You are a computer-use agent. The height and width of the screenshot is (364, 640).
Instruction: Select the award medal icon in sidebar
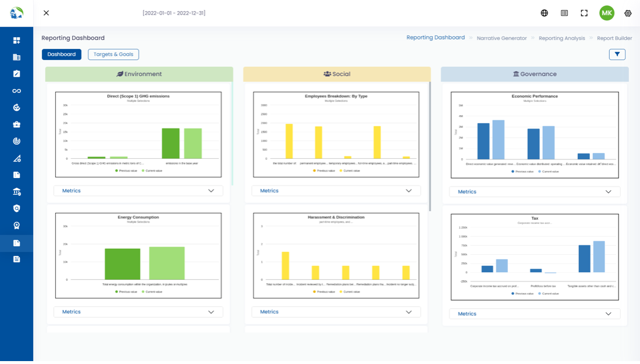[16, 226]
